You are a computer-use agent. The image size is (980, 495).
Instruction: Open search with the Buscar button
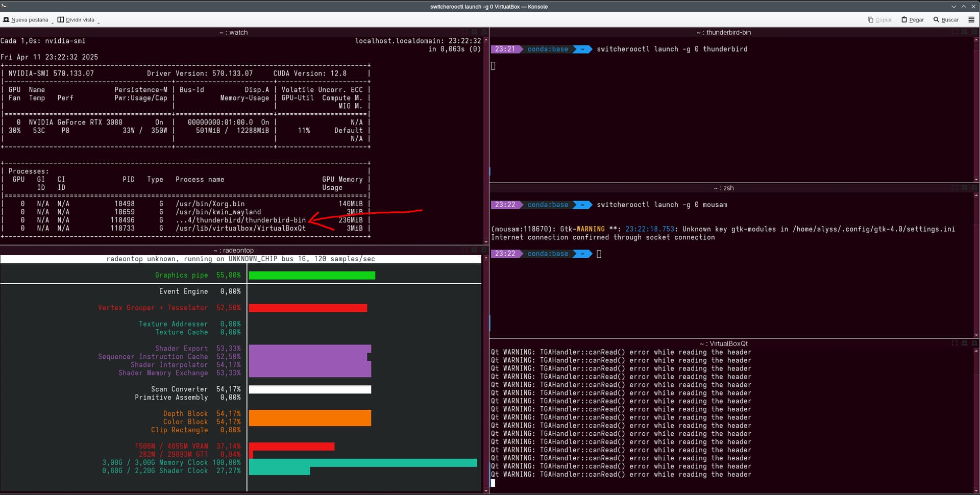point(946,20)
